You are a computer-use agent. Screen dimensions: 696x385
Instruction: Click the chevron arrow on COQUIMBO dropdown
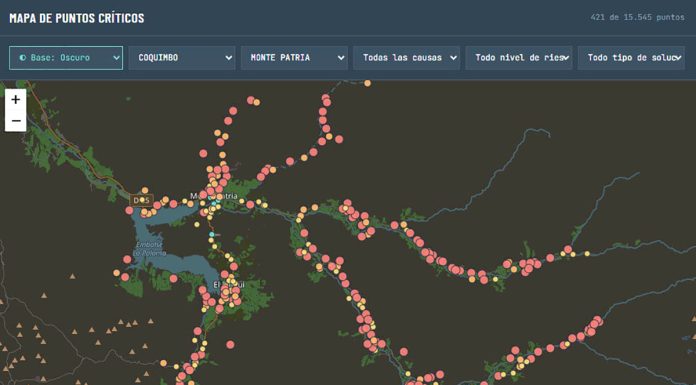229,58
